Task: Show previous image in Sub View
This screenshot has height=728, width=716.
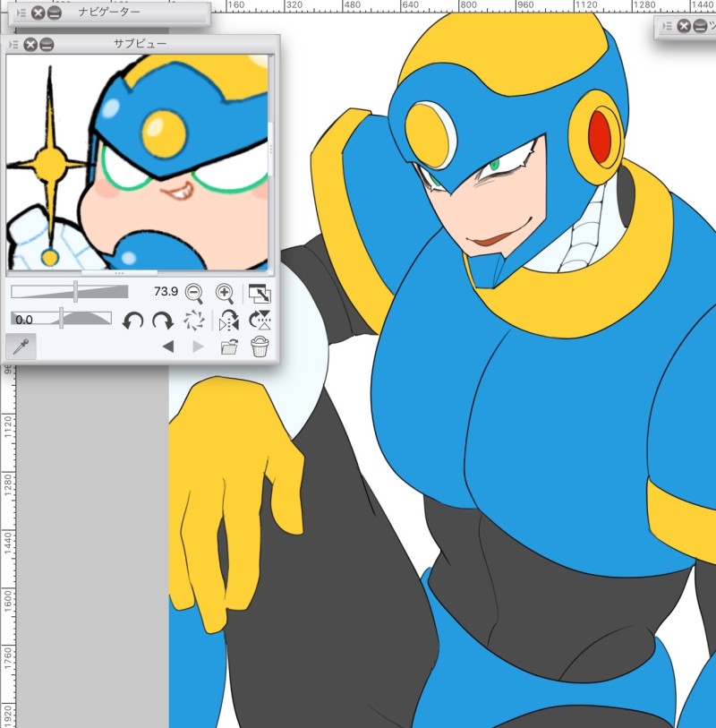Action: pos(168,347)
